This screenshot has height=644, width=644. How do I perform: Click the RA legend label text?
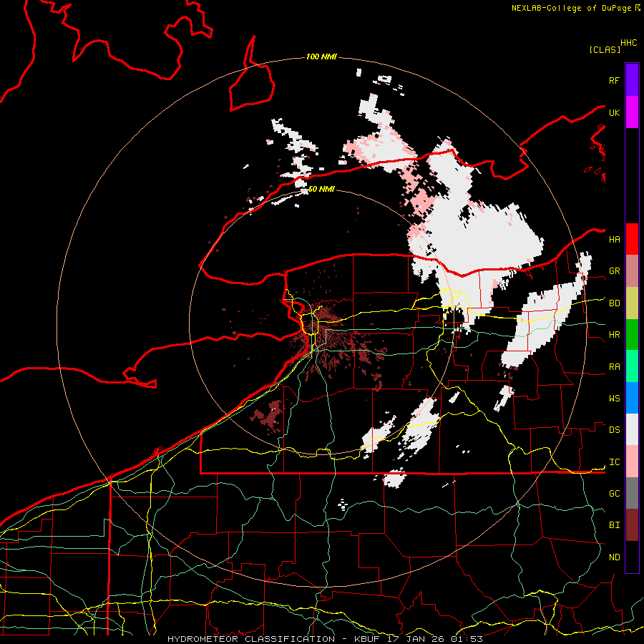click(x=614, y=367)
